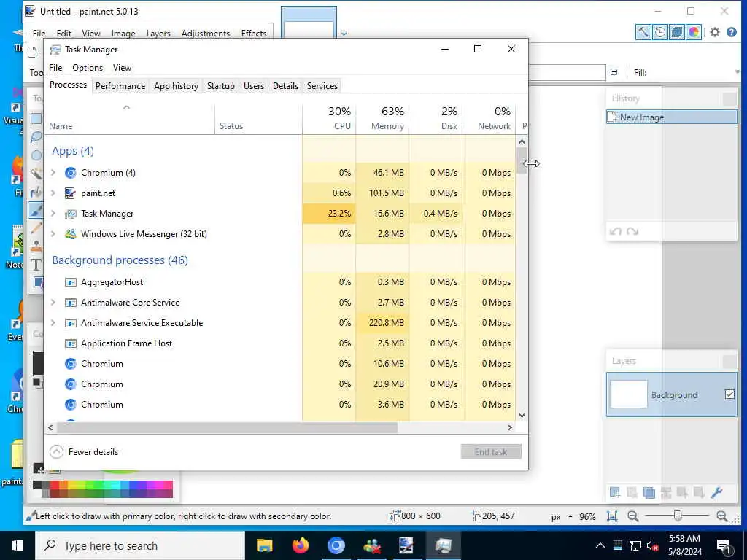Viewport: 747px width, 560px height.
Task: Select the Magic Wand tool in paint.net
Action: click(x=36, y=174)
